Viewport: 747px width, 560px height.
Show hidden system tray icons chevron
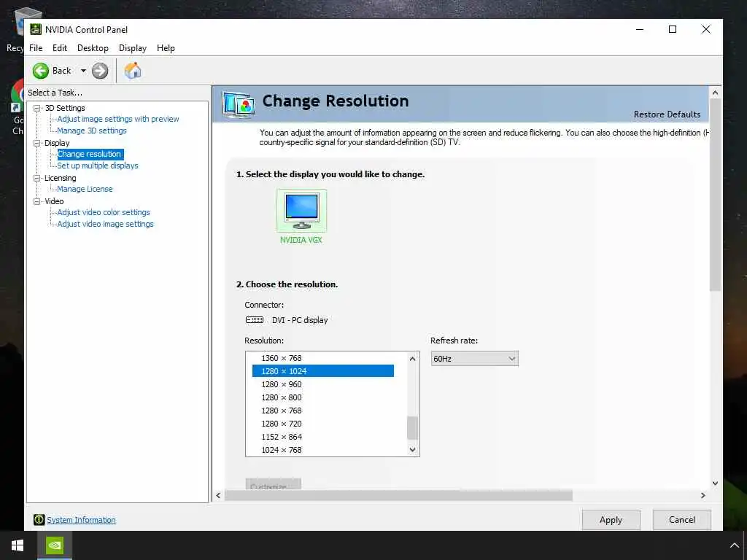coord(734,545)
